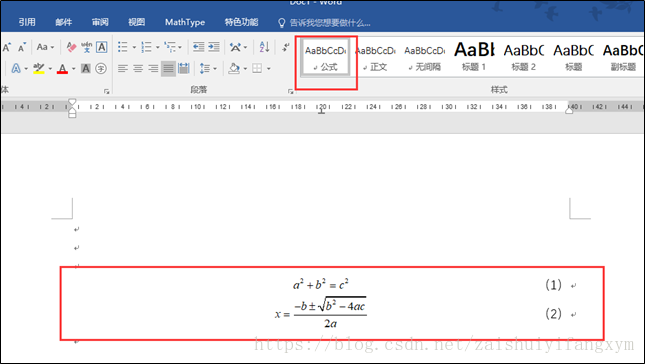Switch to the 视图 tab
This screenshot has width=645, height=364.
point(137,22)
